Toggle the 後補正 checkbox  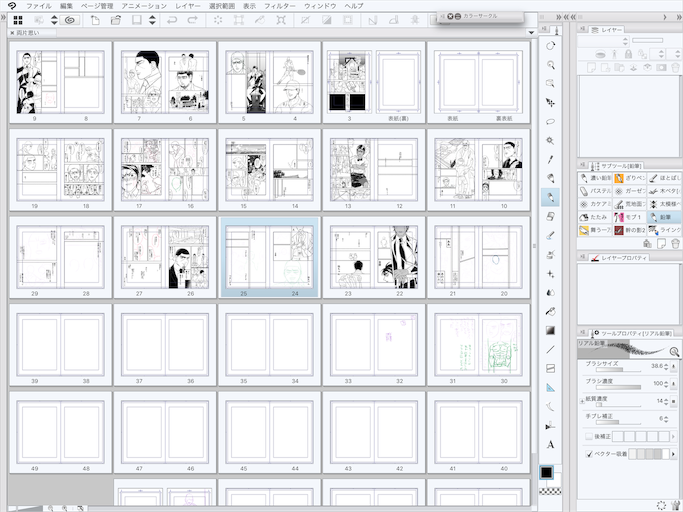[589, 436]
